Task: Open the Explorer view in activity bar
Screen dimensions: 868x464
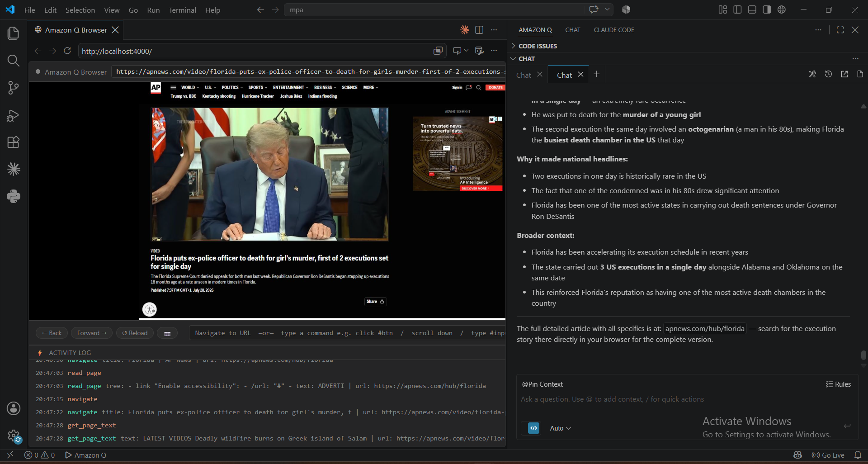Action: click(x=14, y=33)
